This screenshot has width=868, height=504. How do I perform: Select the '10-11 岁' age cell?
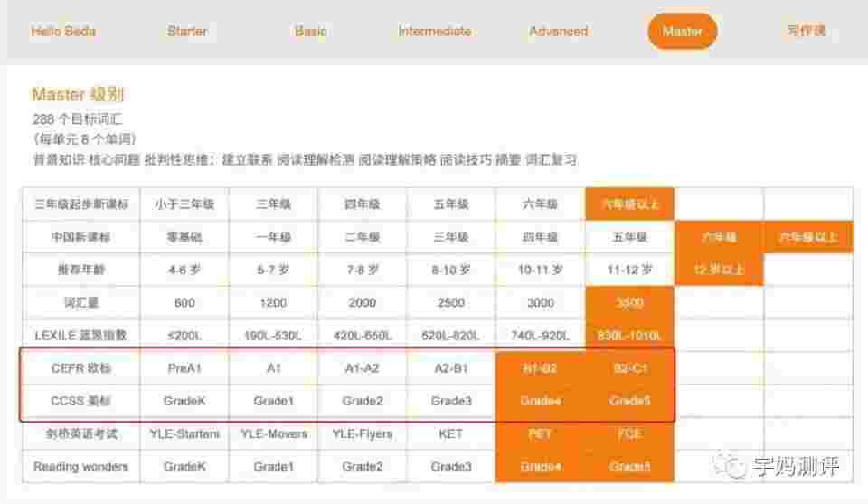541,270
